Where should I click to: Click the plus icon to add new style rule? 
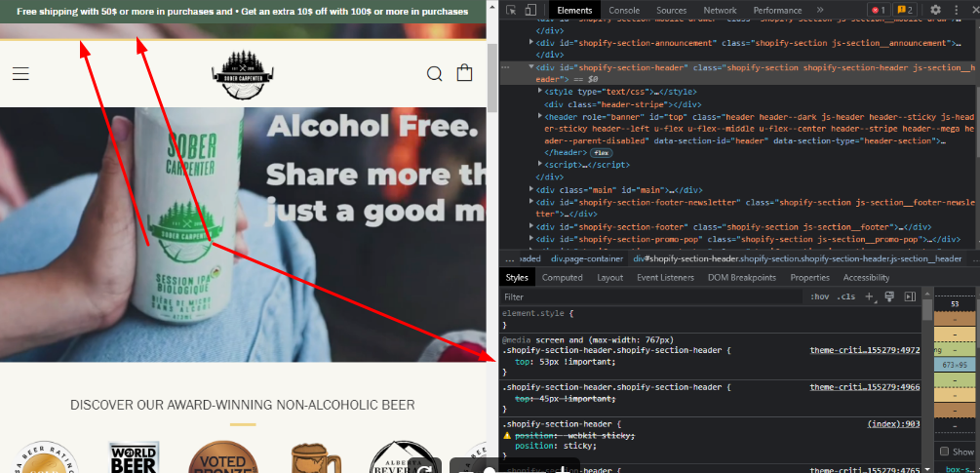(869, 296)
